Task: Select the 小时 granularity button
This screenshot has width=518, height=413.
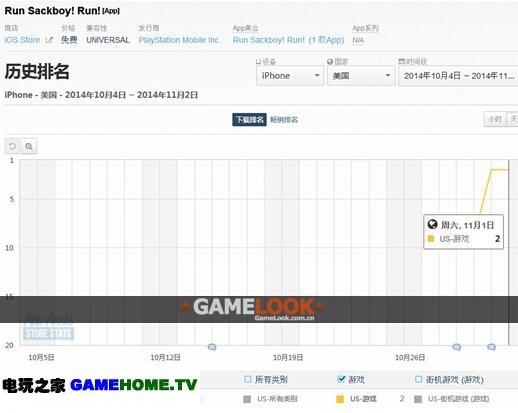Action: (x=495, y=119)
